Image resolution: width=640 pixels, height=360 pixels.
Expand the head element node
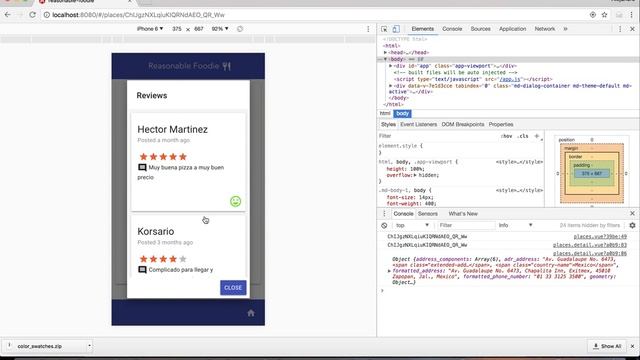(385, 53)
